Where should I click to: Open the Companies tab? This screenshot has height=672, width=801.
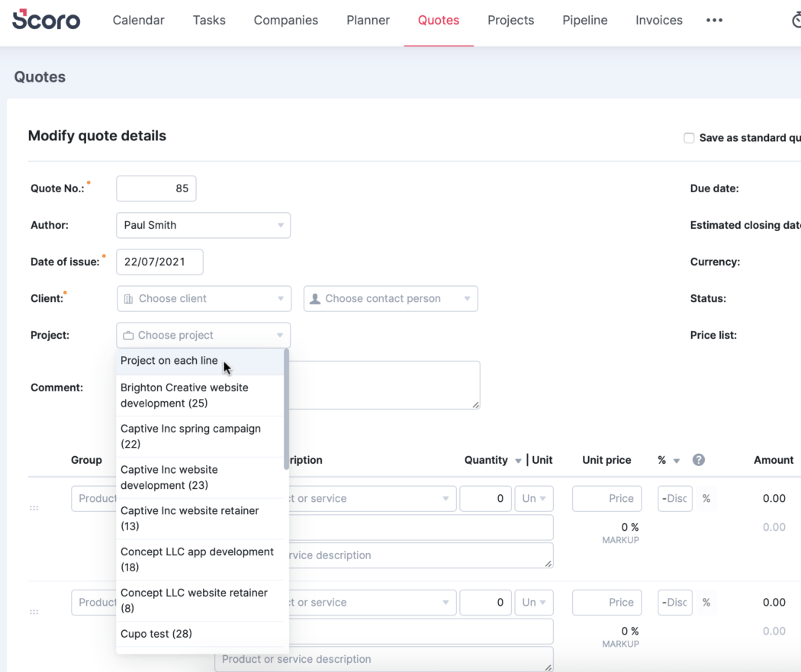(x=286, y=21)
